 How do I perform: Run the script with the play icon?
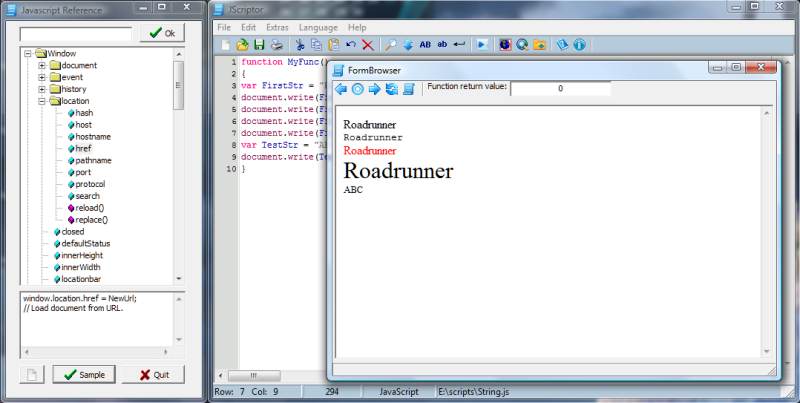[482, 45]
